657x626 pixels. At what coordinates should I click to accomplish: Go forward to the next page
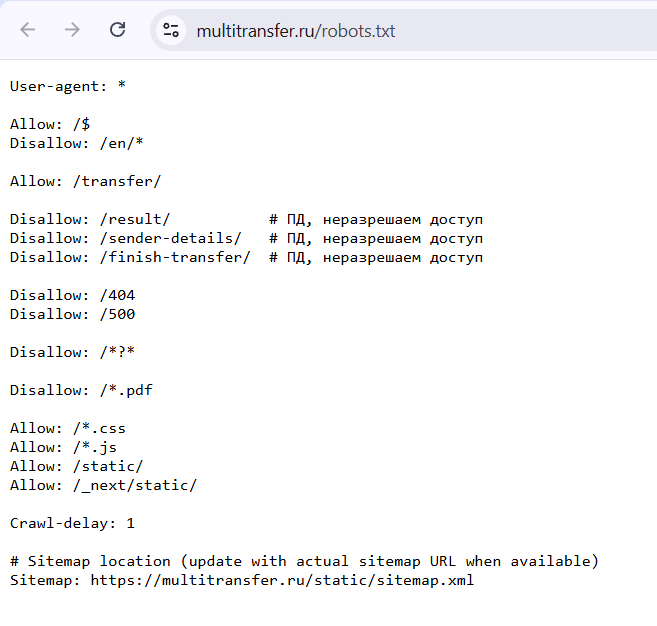[x=72, y=30]
